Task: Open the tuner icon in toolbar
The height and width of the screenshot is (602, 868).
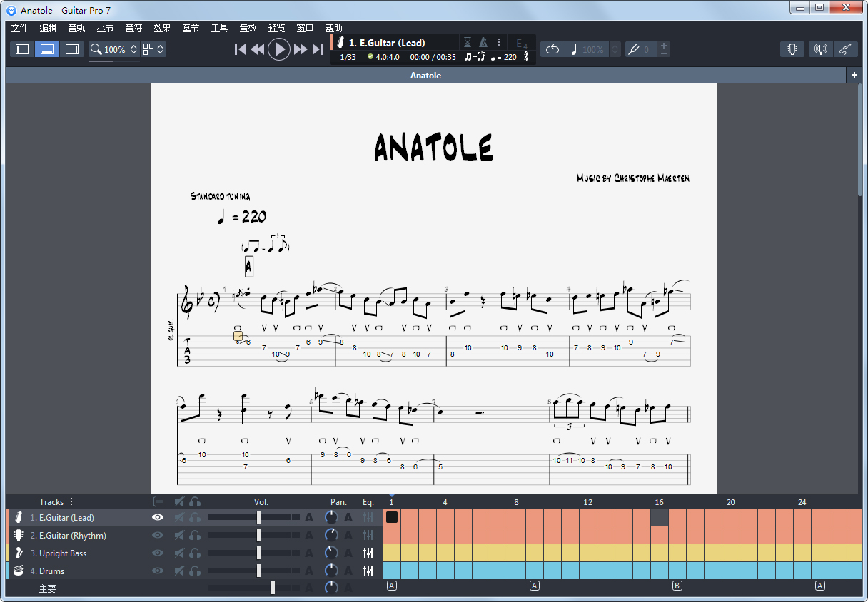Action: pyautogui.click(x=792, y=49)
